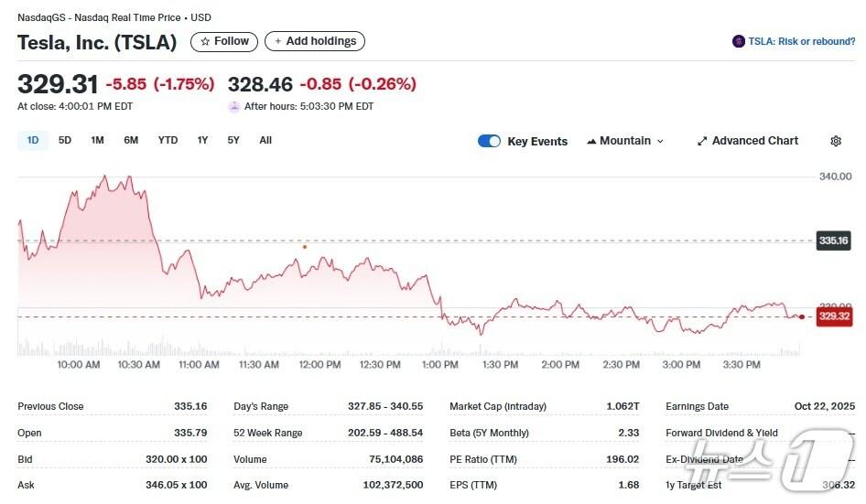Click the Advanced Chart expand icon
The height and width of the screenshot is (504, 866).
pos(702,141)
